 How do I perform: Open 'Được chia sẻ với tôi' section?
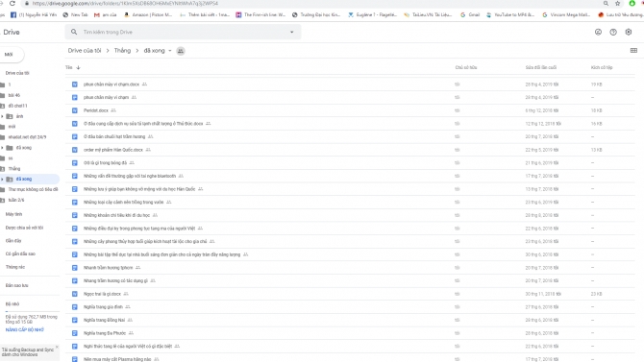24,228
